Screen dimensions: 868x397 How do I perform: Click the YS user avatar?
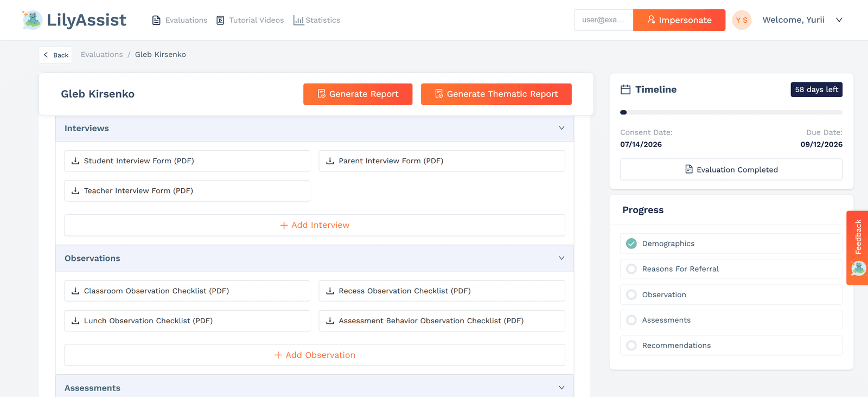tap(742, 20)
